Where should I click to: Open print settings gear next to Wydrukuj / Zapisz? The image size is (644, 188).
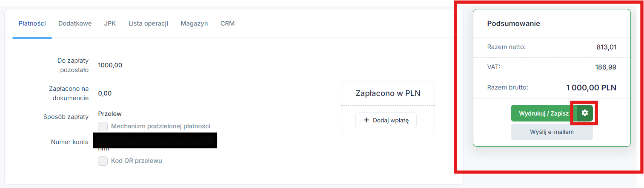tap(585, 113)
